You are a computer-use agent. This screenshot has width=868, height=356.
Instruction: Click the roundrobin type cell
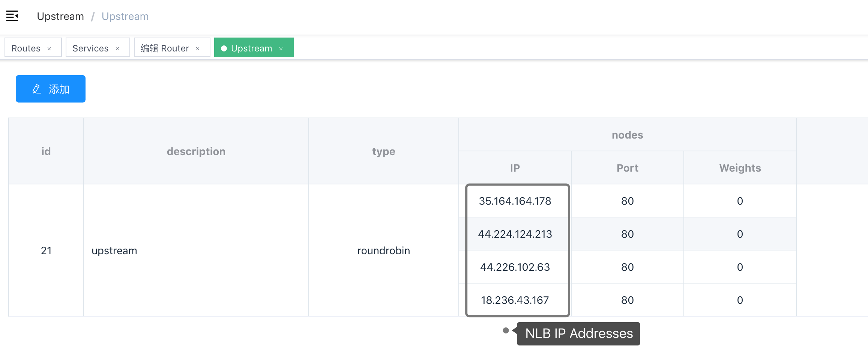coord(383,250)
